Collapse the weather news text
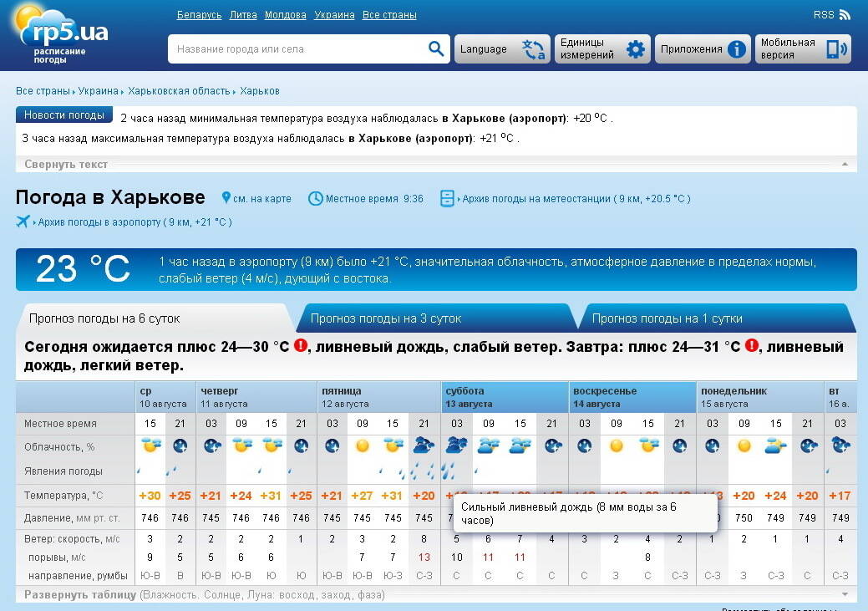 (66, 164)
